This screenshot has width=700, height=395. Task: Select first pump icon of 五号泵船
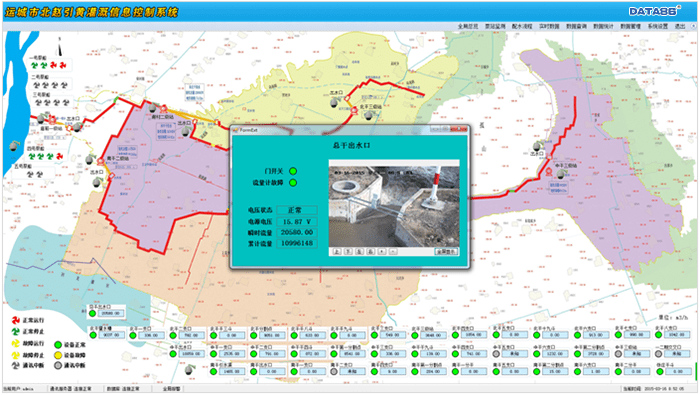(30, 174)
